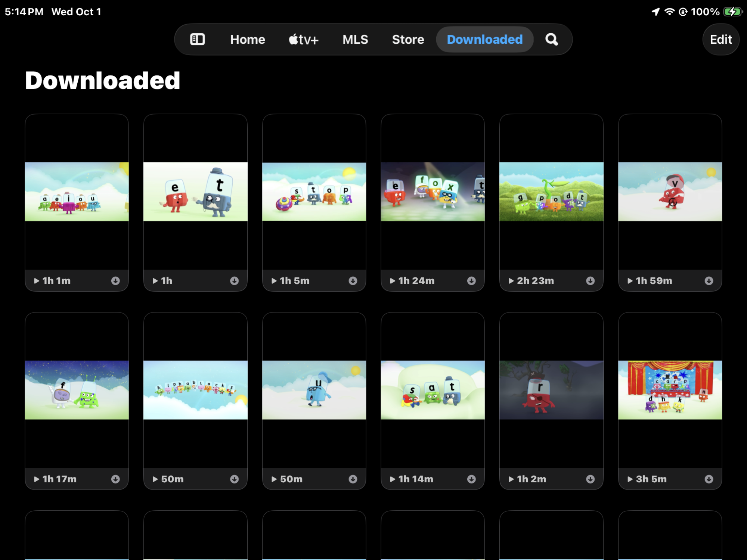Open the Apple TV+ tab

(x=303, y=39)
